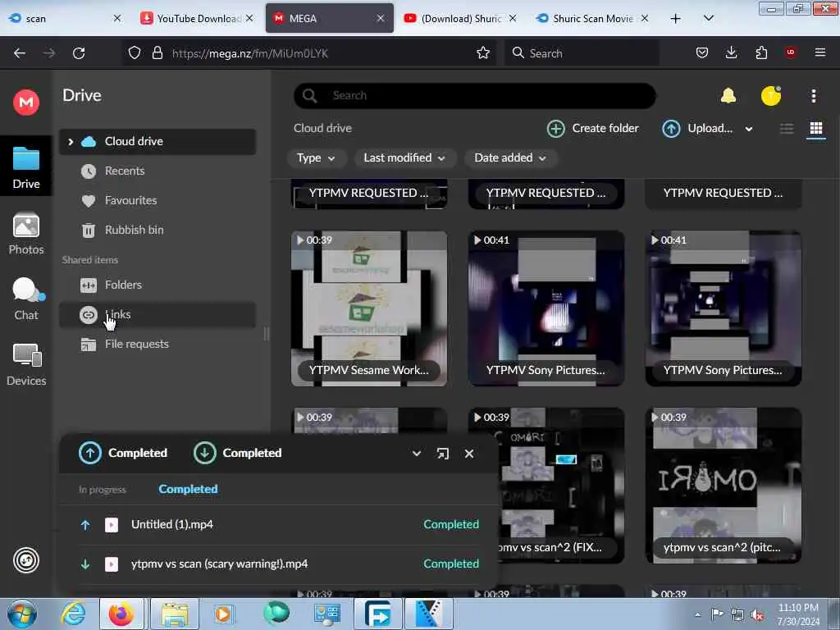
Task: Switch to grid thumbnail view
Action: point(816,129)
